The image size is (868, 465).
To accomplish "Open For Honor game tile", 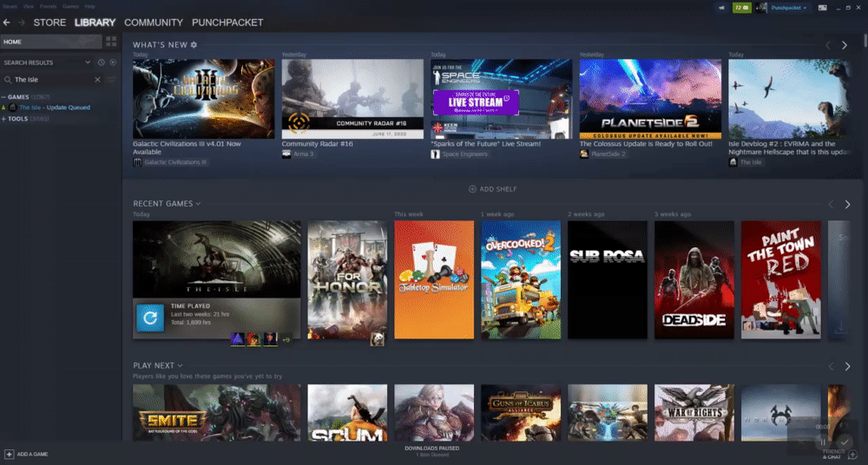I will (347, 280).
